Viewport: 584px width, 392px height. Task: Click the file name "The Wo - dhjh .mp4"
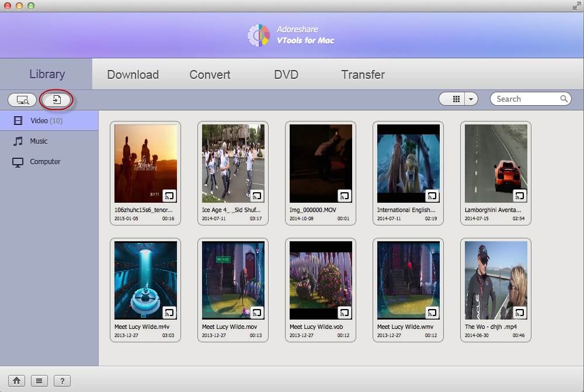pyautogui.click(x=491, y=327)
